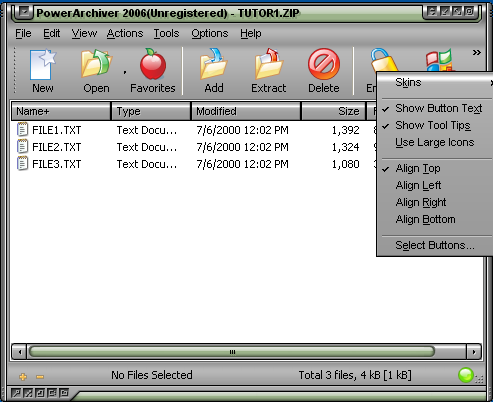Click the resize grip dots at bottom-right
This screenshot has height=402, width=493.
tap(479, 379)
